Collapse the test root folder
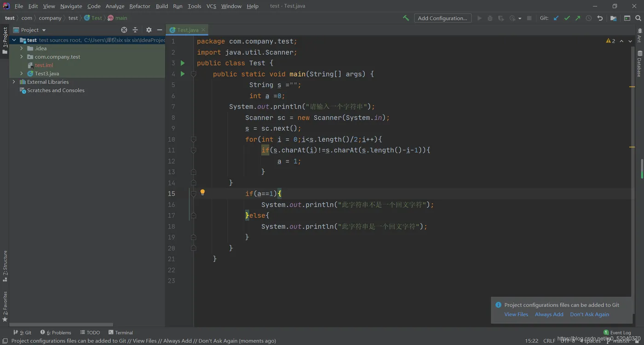The width and height of the screenshot is (644, 345). [x=14, y=40]
